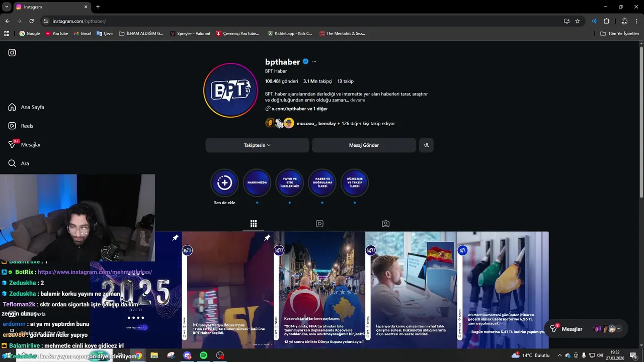Open the Çevir bookmark

click(x=105, y=33)
